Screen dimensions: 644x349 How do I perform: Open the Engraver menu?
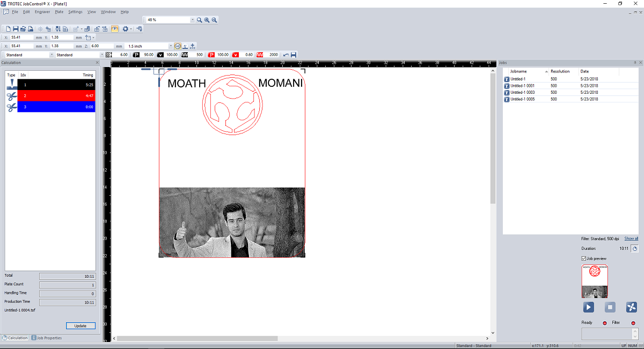[42, 12]
